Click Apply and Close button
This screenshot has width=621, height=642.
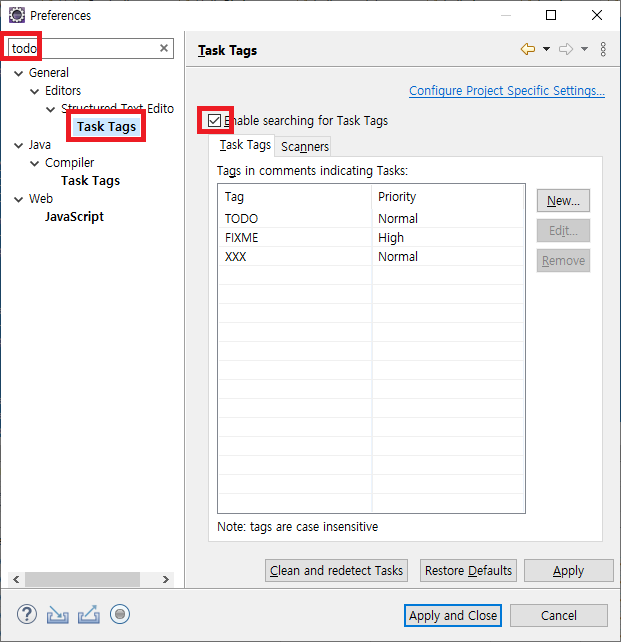coord(453,615)
